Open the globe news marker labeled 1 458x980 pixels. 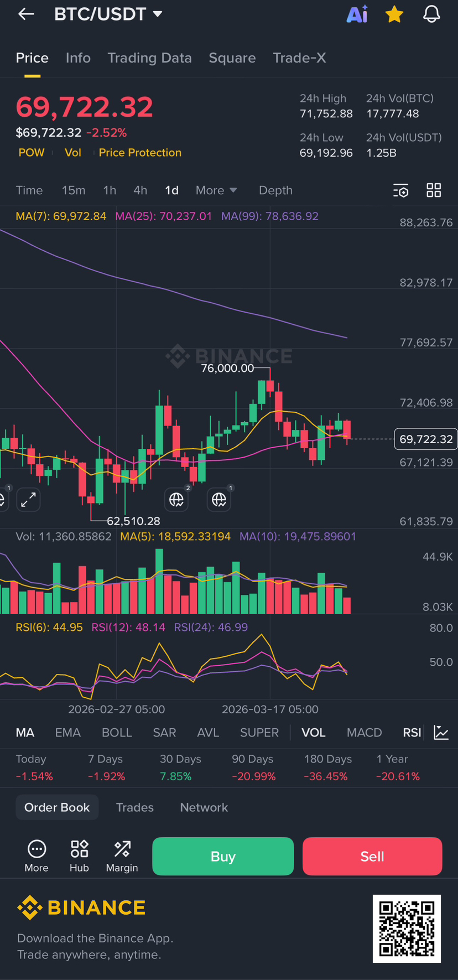coord(219,500)
